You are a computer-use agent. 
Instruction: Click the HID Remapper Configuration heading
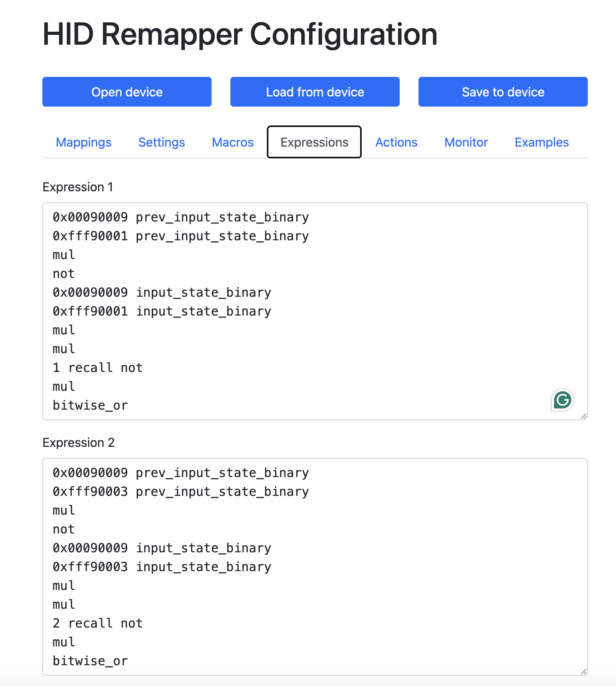[x=240, y=34]
